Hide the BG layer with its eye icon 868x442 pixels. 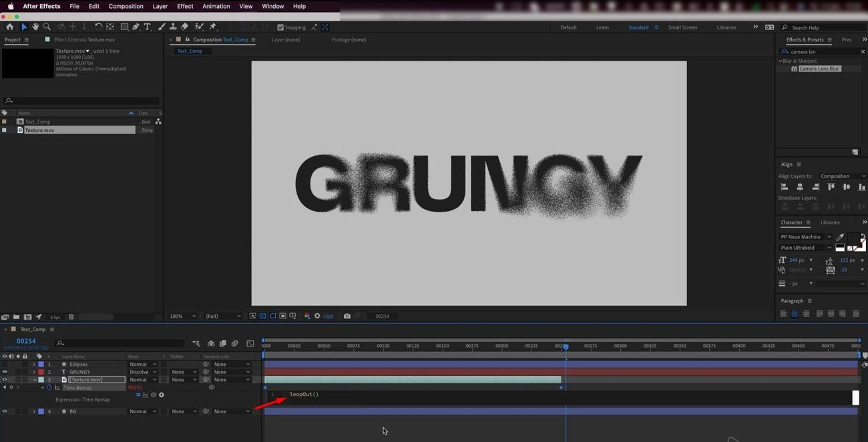tap(5, 411)
